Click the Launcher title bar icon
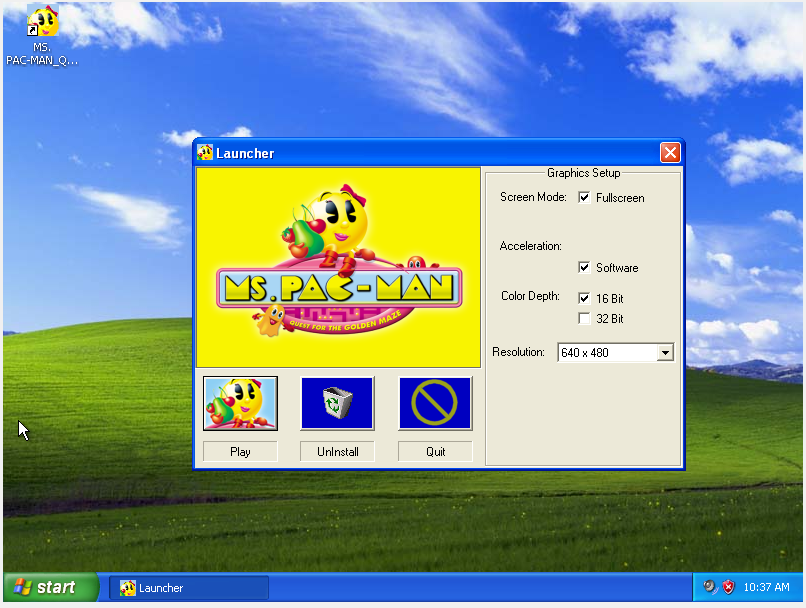The height and width of the screenshot is (608, 806). click(x=205, y=153)
